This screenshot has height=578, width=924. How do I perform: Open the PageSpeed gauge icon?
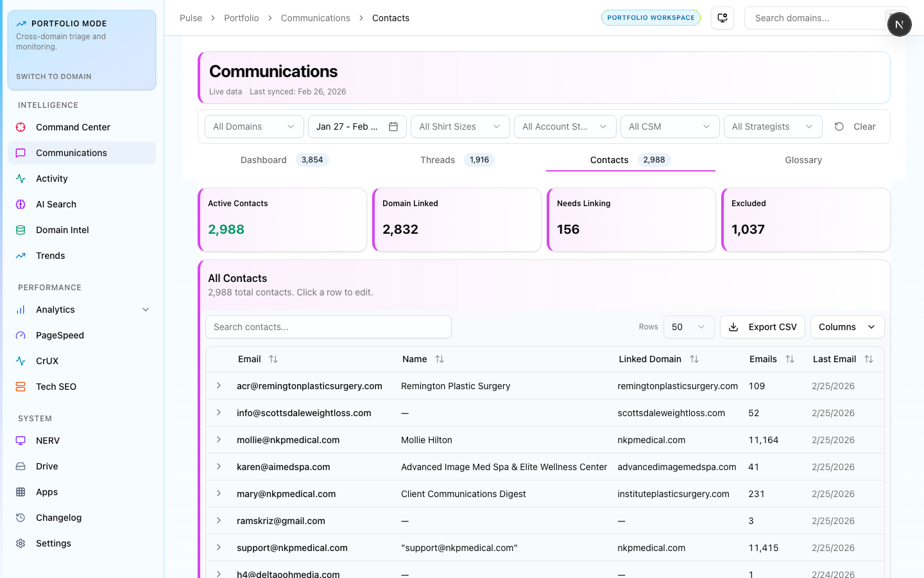click(21, 335)
